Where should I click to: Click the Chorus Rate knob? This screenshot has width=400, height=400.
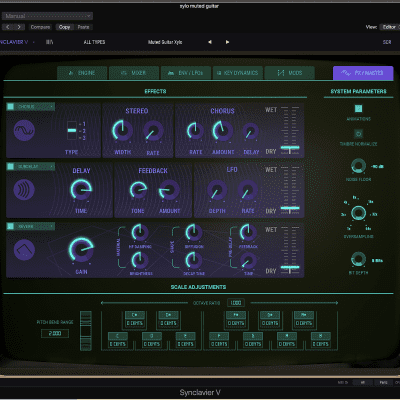(195, 130)
